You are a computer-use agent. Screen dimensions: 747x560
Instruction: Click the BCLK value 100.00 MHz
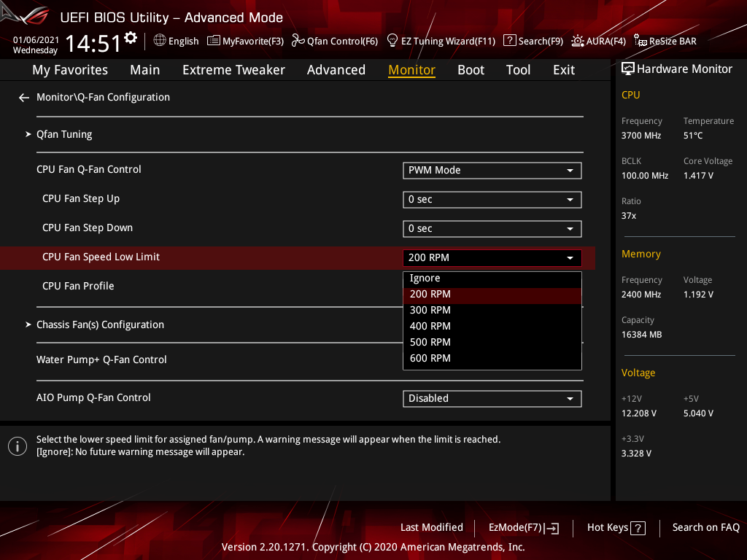click(x=645, y=176)
